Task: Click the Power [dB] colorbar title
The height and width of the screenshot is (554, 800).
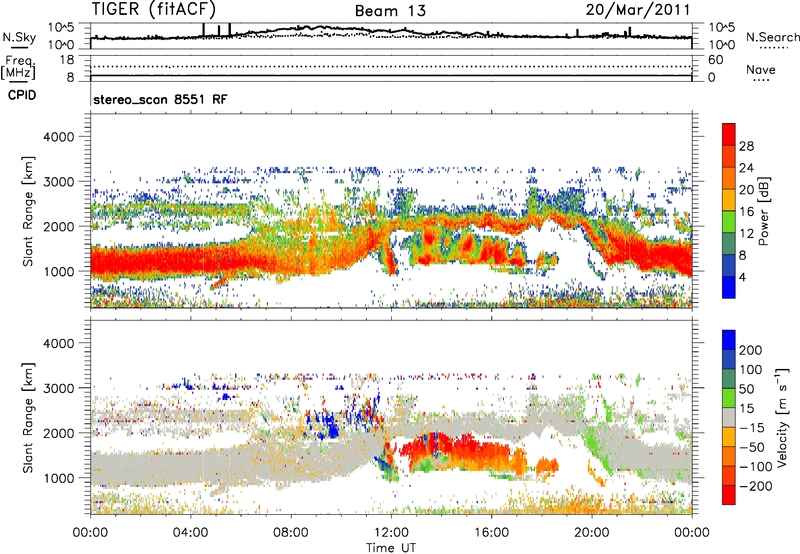Action: [763, 211]
